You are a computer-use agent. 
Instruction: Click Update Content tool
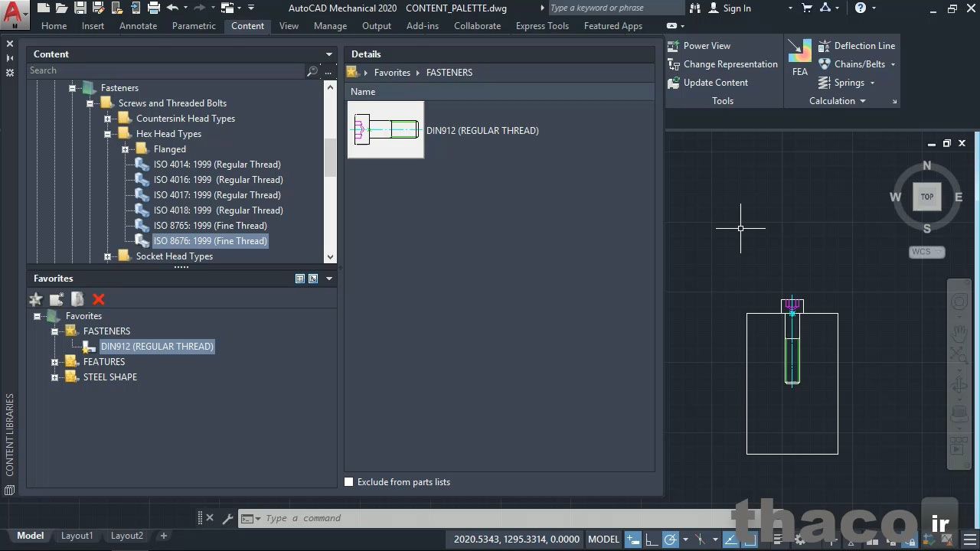(708, 83)
